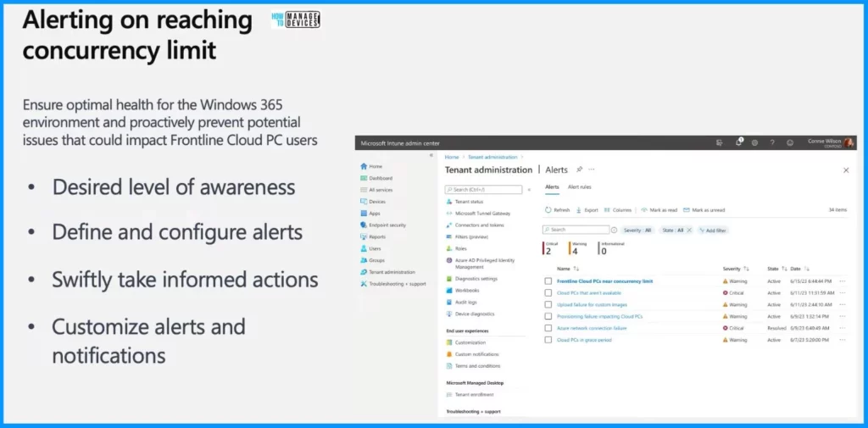Export the alerts list
Screen dimensions: 868x428
click(587, 210)
